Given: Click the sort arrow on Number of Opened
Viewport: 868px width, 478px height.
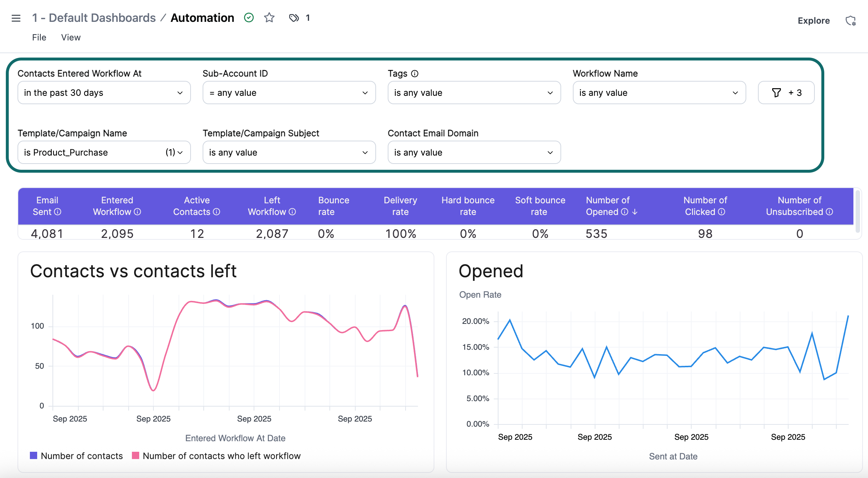Looking at the screenshot, I should [634, 212].
